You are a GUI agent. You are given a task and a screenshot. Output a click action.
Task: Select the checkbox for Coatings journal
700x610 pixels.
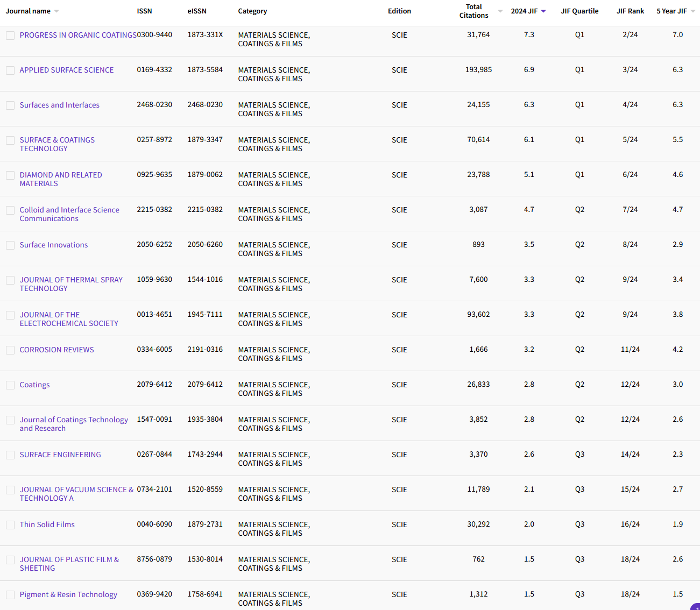click(10, 385)
